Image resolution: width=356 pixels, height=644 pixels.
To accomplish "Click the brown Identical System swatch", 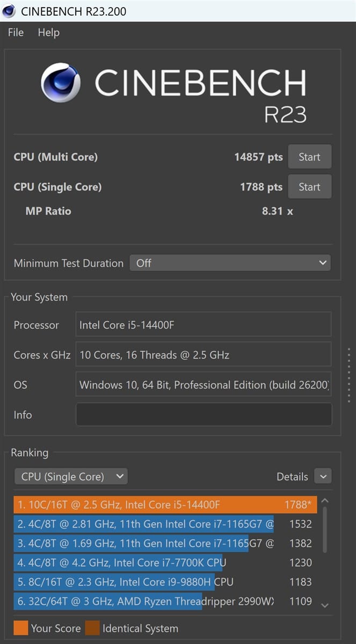I will point(92,628).
